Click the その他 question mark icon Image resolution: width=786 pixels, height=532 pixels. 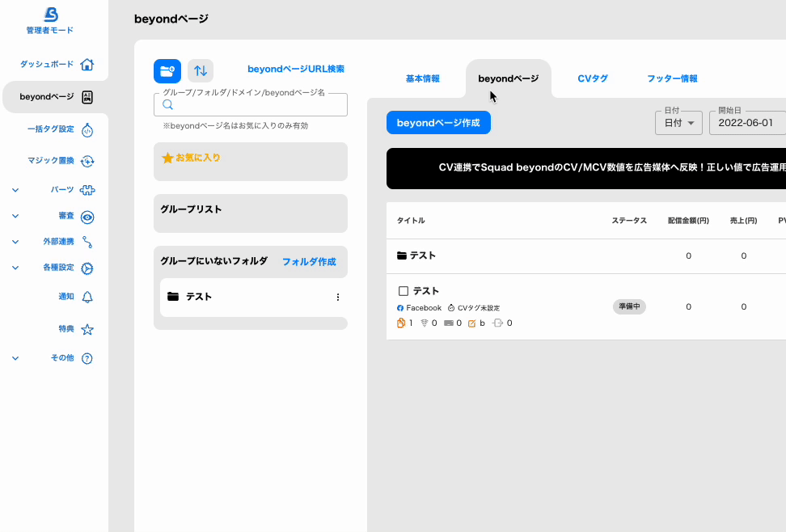pyautogui.click(x=87, y=358)
